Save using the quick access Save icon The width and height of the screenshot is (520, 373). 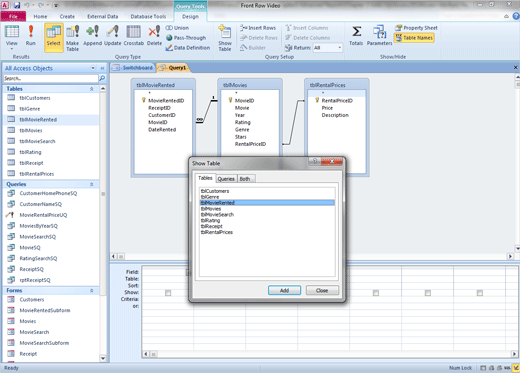click(17, 5)
